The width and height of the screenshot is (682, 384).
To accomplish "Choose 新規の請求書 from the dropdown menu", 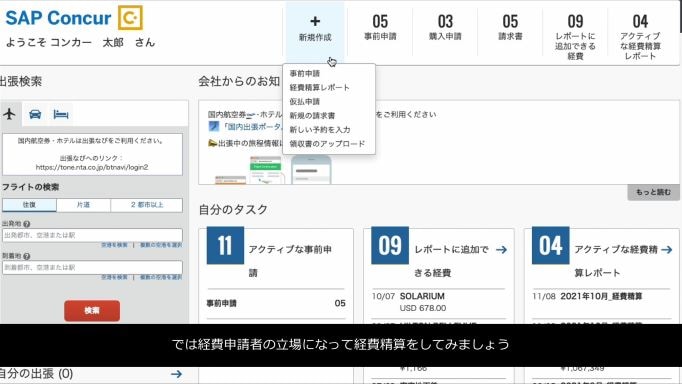I will pos(312,116).
